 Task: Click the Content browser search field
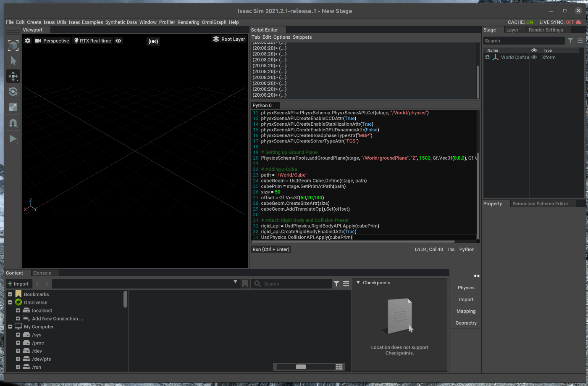pos(292,284)
